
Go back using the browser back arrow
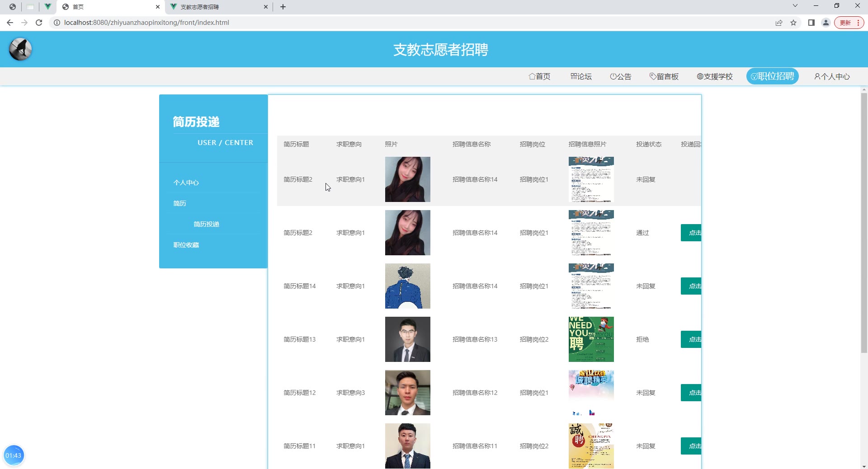(10, 23)
